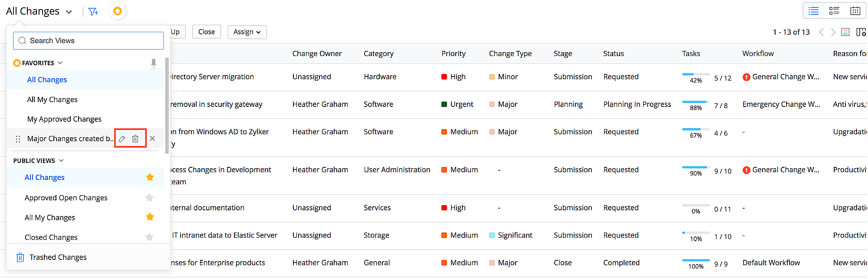Screen dimensions: 868x279
Task: Open column chooser settings icon
Action: click(x=861, y=32)
